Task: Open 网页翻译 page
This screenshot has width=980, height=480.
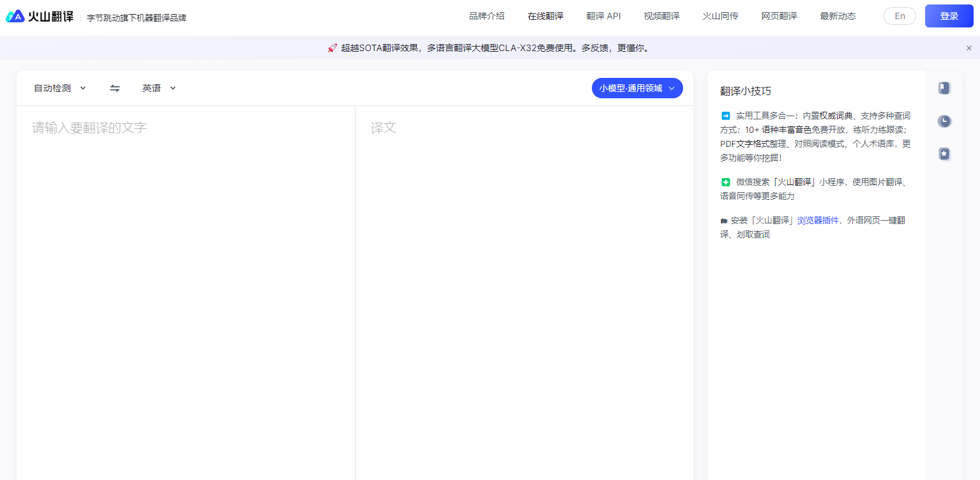Action: point(779,16)
